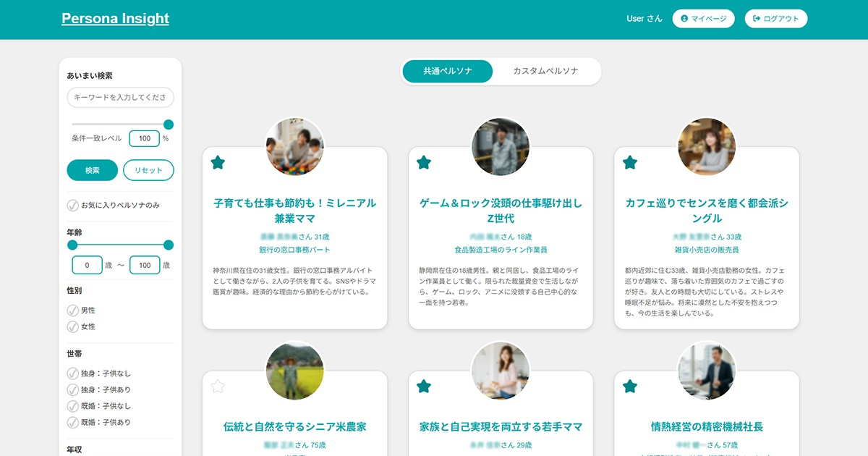Screen dimensions: 868x456
Task: Toggle star on 家族と自己実現 若手ママ card
Action: pyautogui.click(x=424, y=387)
